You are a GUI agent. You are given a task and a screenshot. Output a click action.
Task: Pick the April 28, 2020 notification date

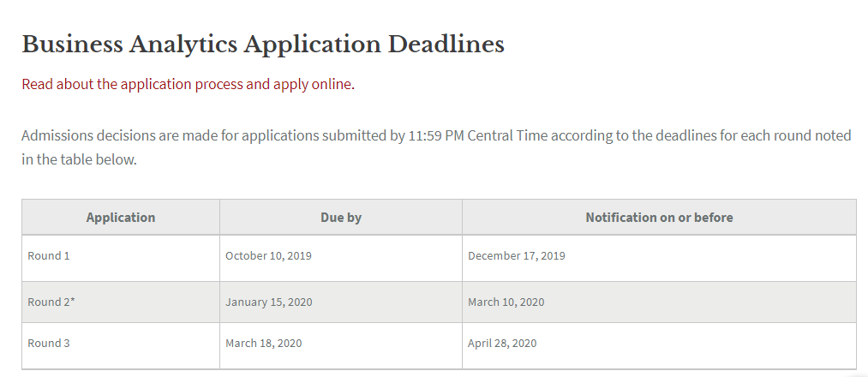tap(502, 343)
